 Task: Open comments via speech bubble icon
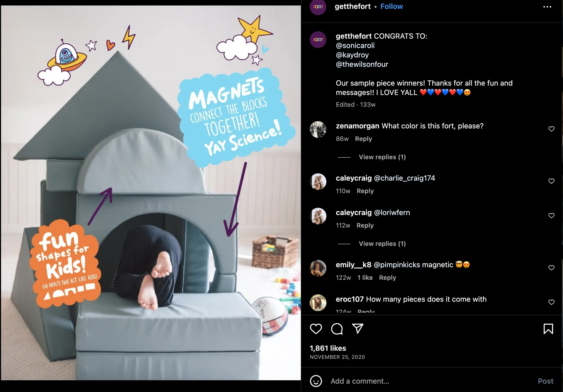click(337, 329)
